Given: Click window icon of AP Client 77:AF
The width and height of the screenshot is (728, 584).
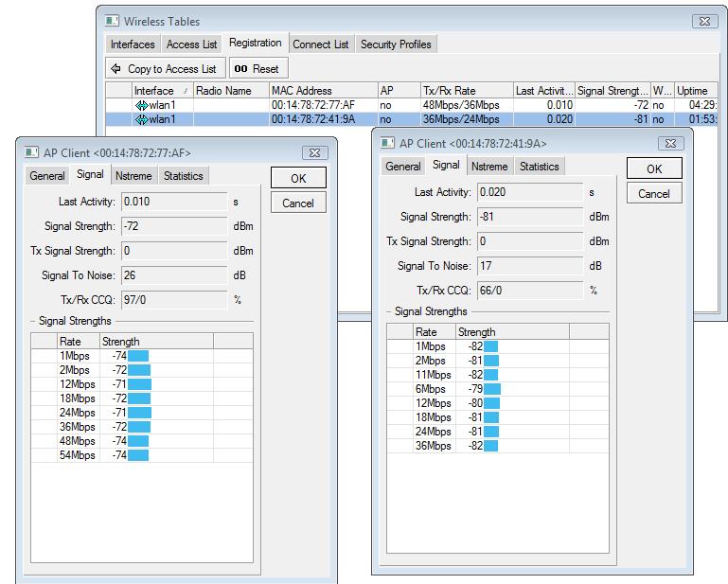Looking at the screenshot, I should tap(31, 152).
